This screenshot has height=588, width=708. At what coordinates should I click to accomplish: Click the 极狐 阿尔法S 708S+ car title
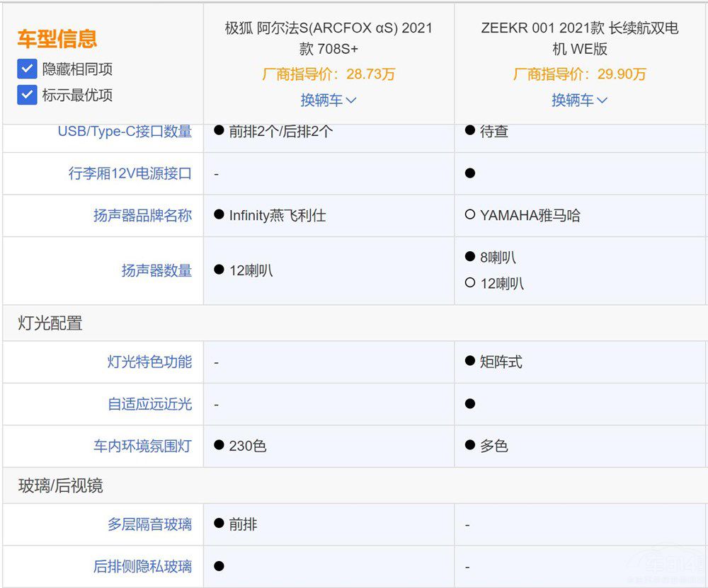point(328,38)
